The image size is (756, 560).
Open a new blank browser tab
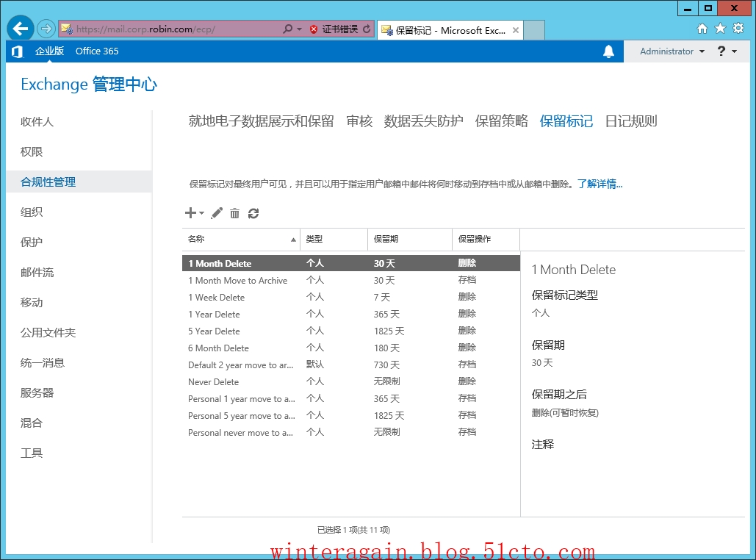point(534,30)
